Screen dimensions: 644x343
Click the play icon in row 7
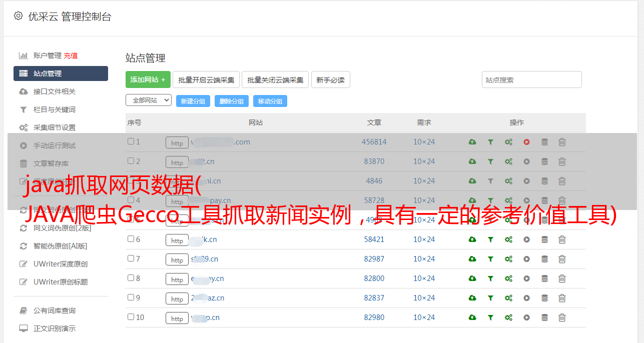point(526,259)
